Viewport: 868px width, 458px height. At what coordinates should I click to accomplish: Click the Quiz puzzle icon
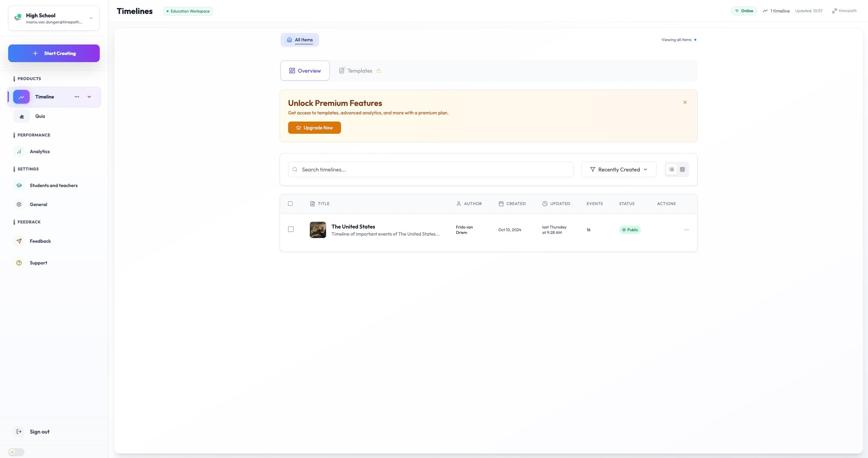(x=22, y=116)
